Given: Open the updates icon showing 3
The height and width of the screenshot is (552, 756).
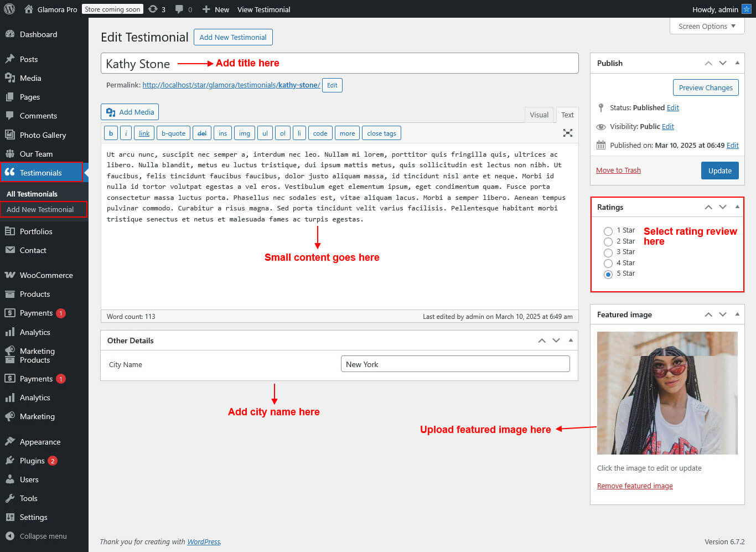Looking at the screenshot, I should [x=153, y=9].
